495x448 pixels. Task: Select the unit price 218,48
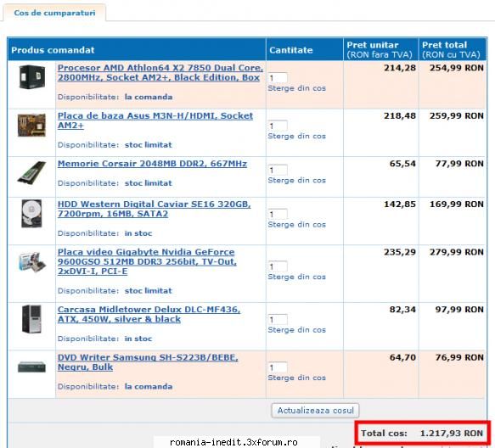400,115
